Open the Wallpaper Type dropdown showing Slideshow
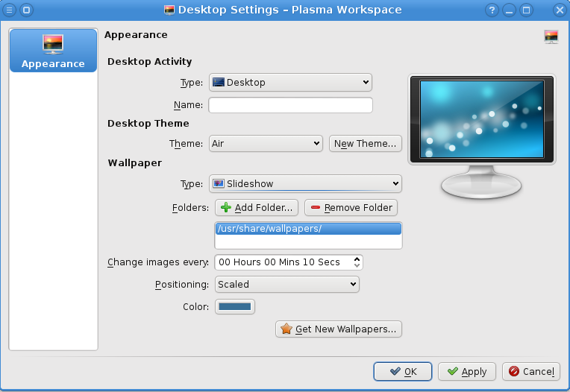Viewport: 570px width, 392px height. coord(305,183)
